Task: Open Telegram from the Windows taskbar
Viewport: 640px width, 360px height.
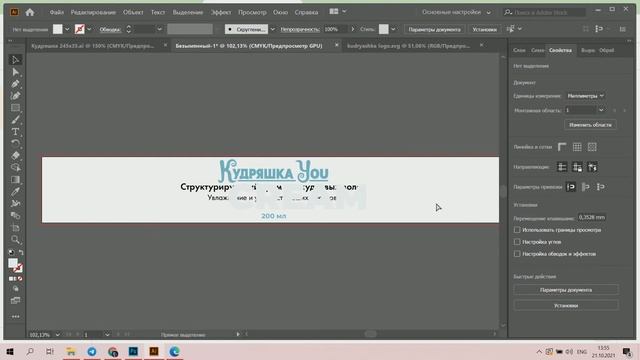Action: coord(92,351)
